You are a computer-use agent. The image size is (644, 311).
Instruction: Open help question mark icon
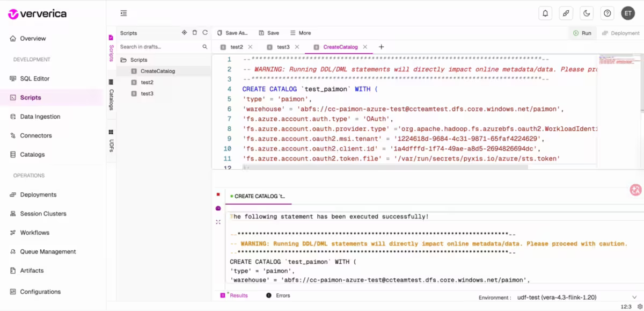coord(607,13)
